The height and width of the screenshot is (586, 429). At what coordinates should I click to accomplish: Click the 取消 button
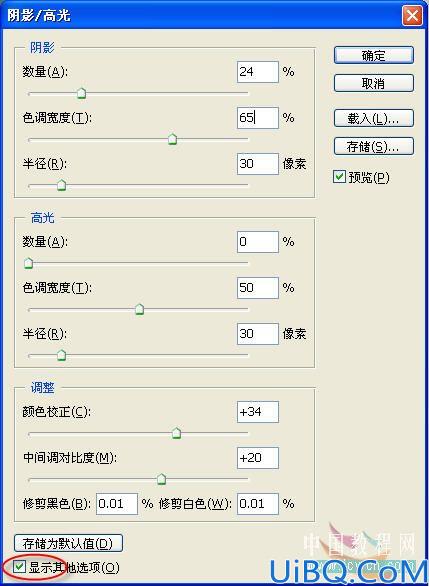pyautogui.click(x=374, y=83)
